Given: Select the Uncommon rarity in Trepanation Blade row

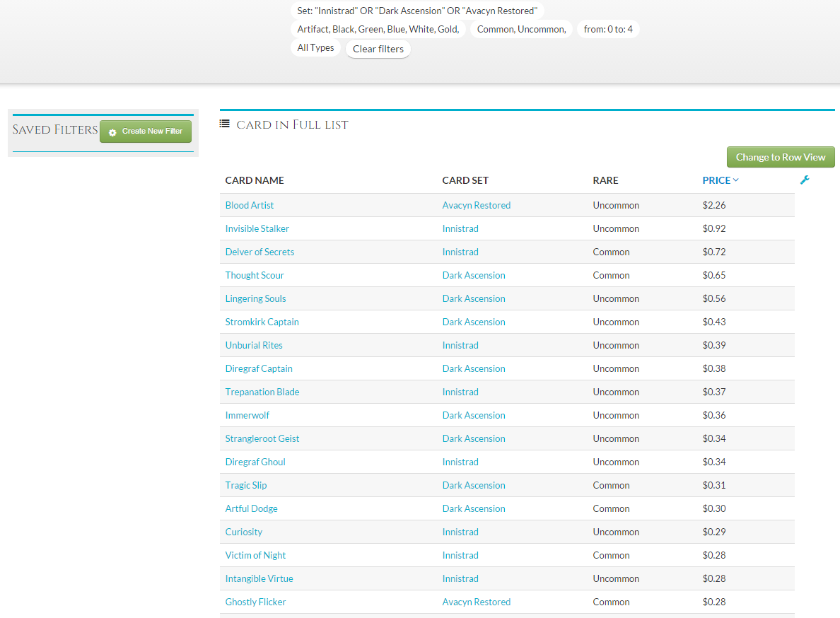Looking at the screenshot, I should coord(616,392).
